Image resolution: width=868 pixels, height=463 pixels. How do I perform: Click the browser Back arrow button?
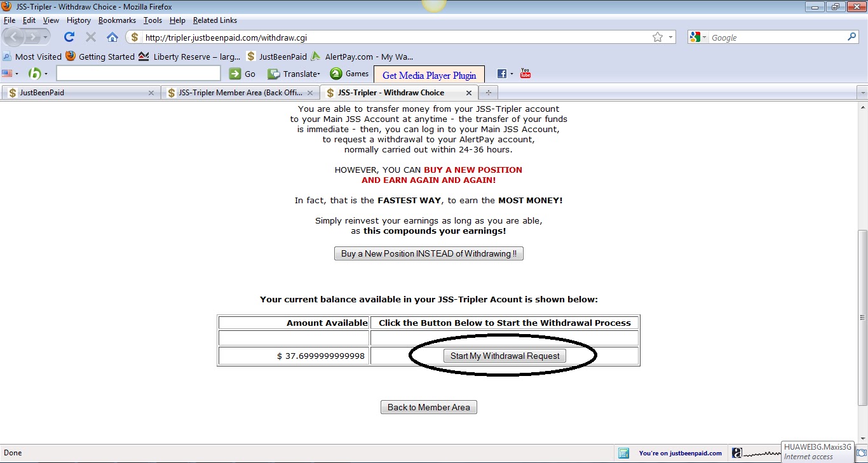click(15, 37)
